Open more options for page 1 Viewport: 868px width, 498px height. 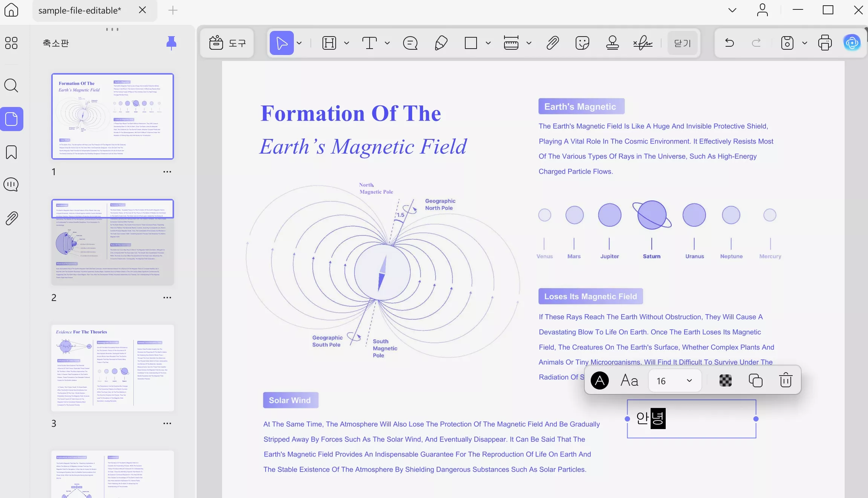pos(167,172)
